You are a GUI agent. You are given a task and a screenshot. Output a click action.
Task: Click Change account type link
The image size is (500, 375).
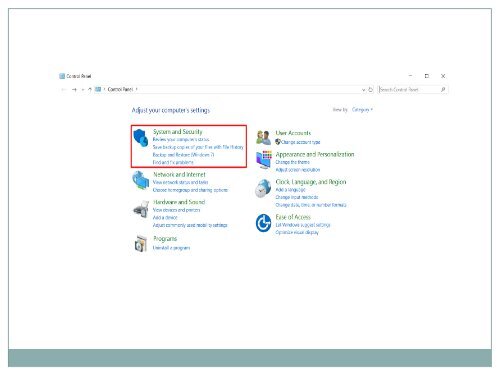click(301, 142)
